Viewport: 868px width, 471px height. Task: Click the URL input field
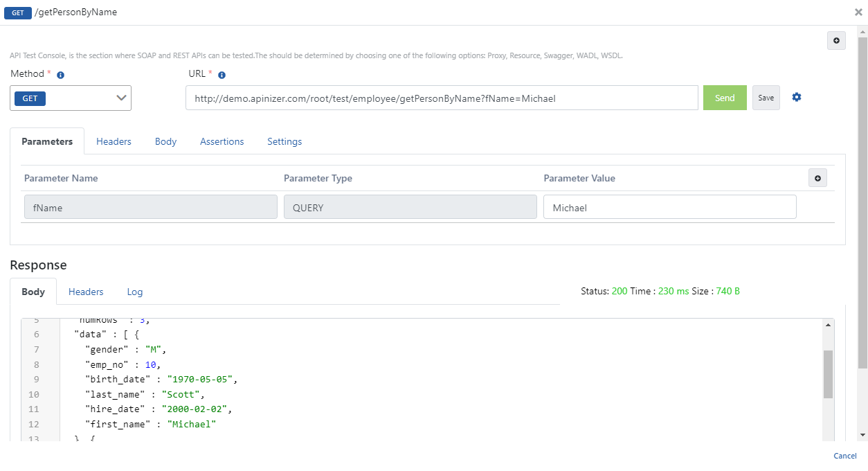(442, 98)
